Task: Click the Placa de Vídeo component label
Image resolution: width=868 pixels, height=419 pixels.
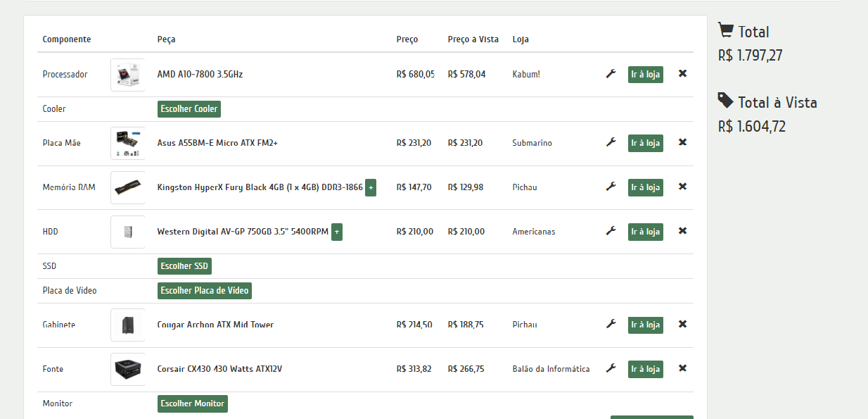Action: point(70,291)
